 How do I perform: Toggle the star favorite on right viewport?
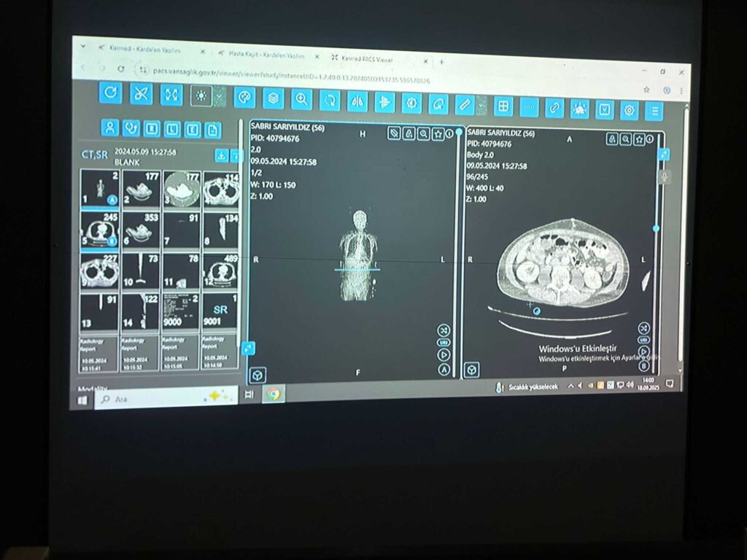pos(639,139)
